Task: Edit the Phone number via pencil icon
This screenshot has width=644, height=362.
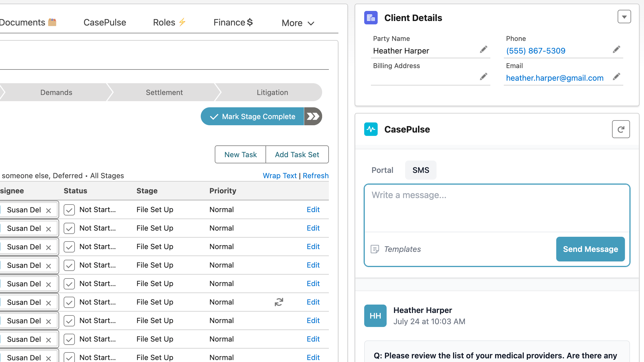Action: 617,49
